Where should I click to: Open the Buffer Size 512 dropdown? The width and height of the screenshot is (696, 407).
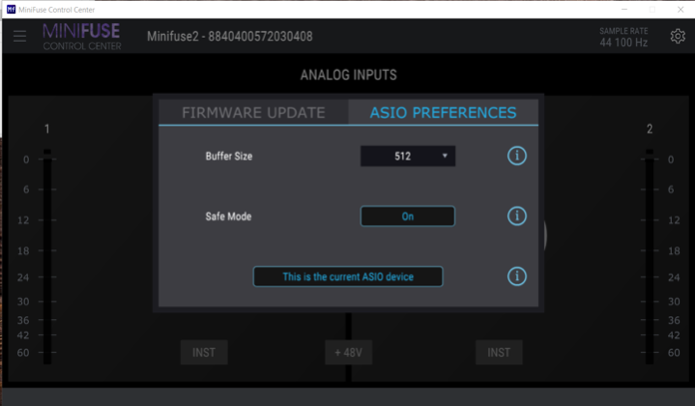(407, 156)
